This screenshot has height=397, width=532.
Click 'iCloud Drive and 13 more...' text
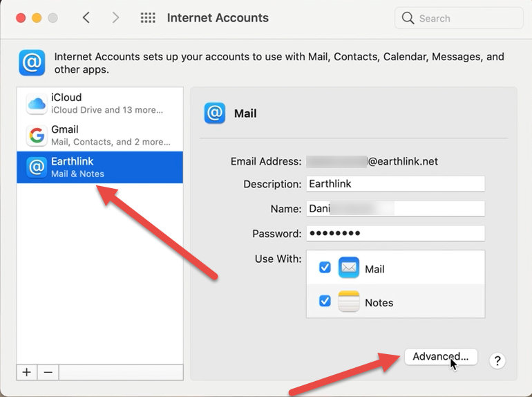(107, 110)
